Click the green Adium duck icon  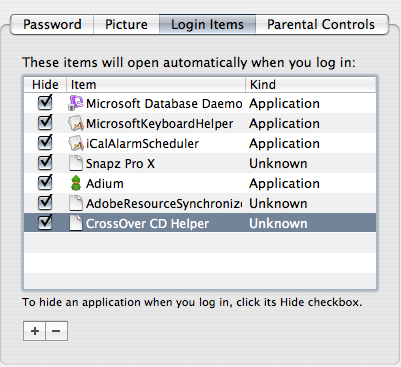[76, 183]
